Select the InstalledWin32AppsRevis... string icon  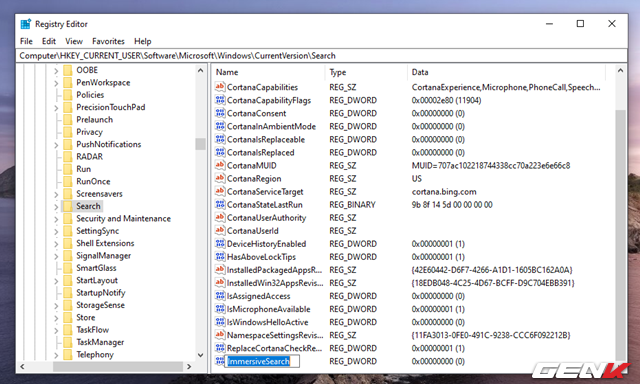pos(220,283)
